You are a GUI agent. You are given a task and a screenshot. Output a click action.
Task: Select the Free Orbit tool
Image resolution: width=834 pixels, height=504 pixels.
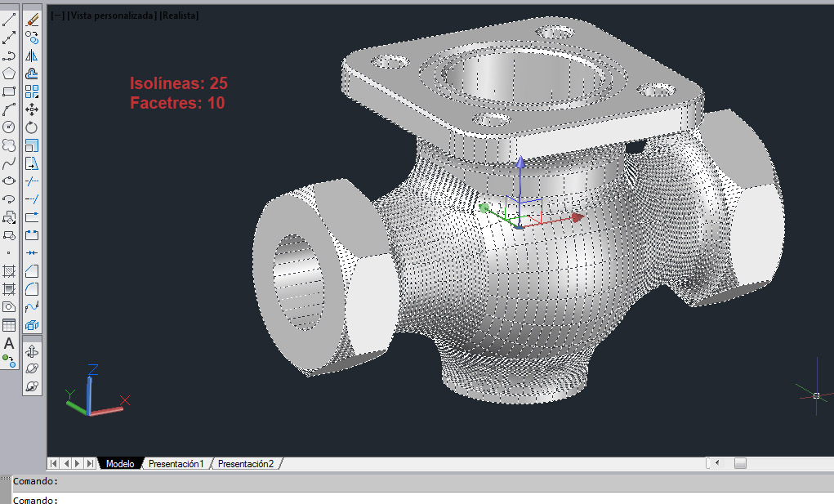click(32, 368)
